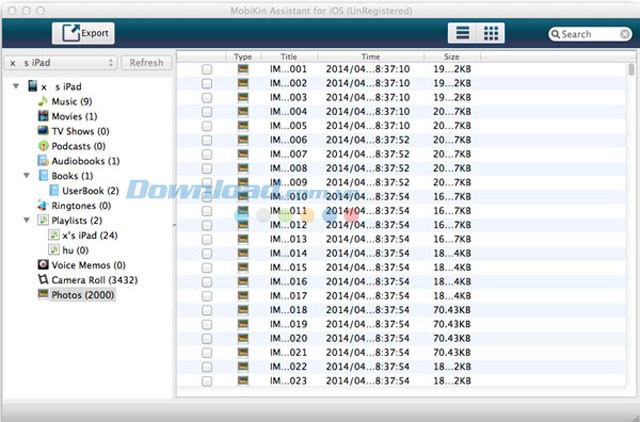Viewport: 640px width, 422px height.
Task: Select the UserBook (2) item
Action: [89, 190]
